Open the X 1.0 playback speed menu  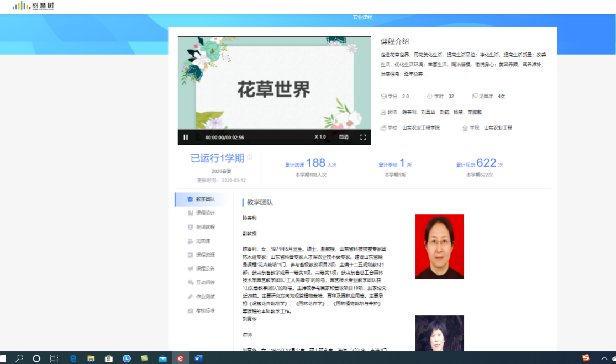pos(320,137)
